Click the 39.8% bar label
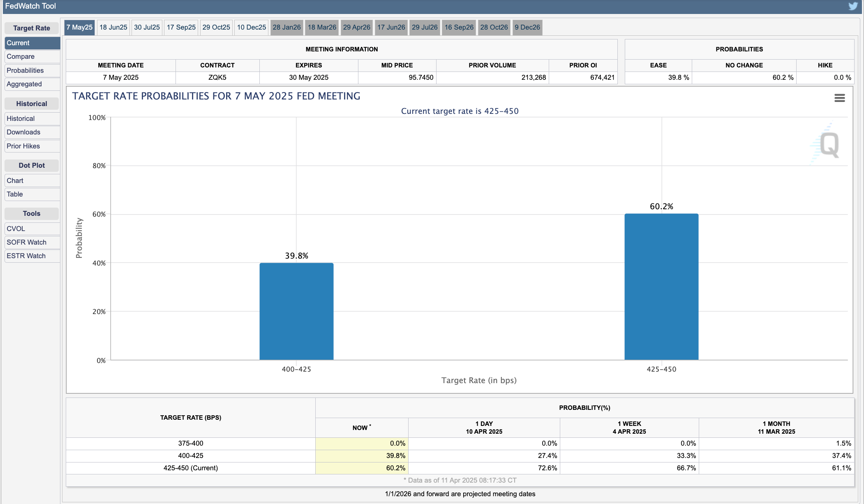The width and height of the screenshot is (864, 504). click(296, 256)
